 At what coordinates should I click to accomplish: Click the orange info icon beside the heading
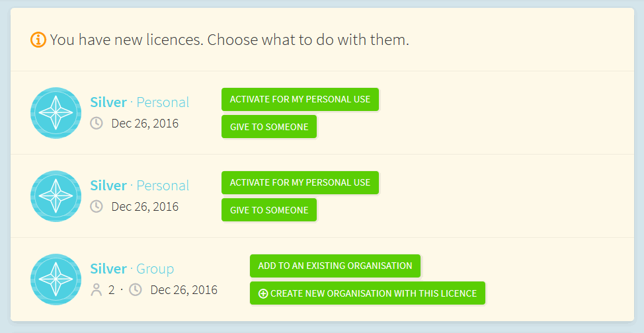38,40
